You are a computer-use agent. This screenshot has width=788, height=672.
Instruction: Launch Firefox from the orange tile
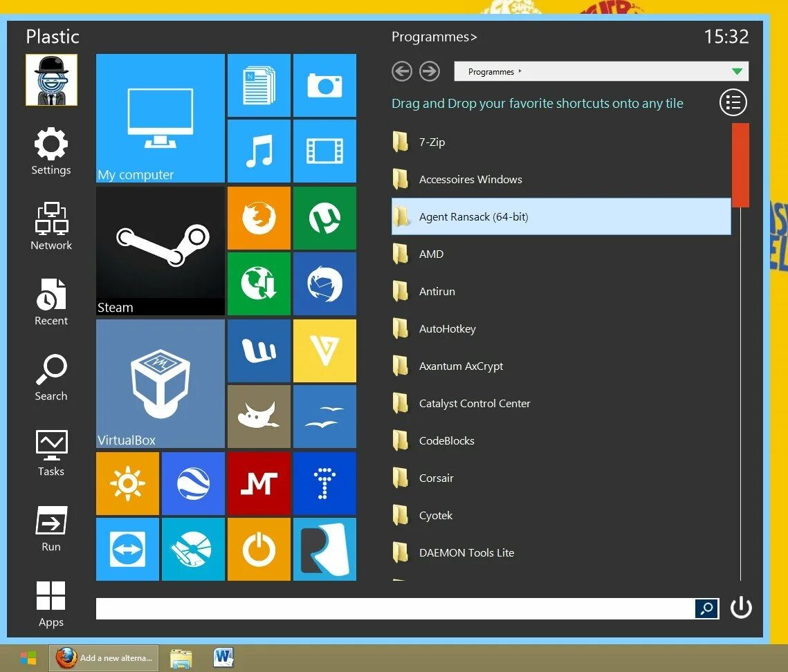pyautogui.click(x=259, y=218)
